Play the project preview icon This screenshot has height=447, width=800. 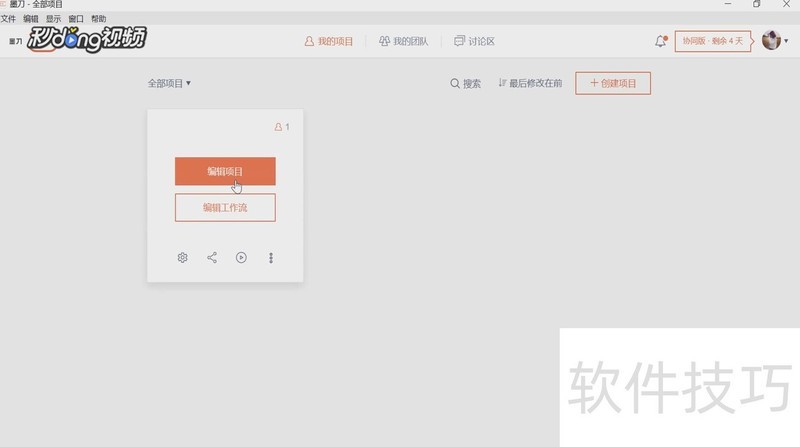coord(241,258)
